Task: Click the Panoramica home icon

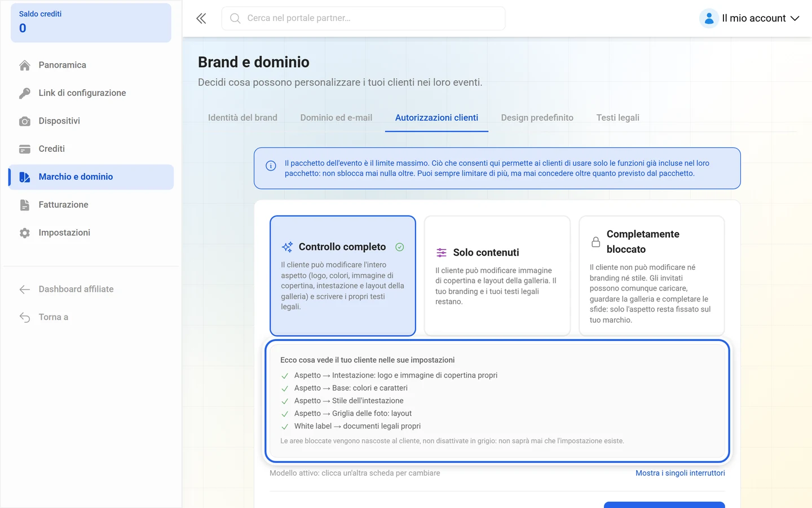Action: point(25,65)
